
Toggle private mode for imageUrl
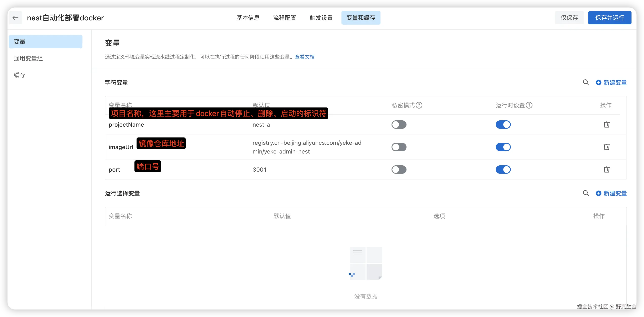[x=399, y=147]
